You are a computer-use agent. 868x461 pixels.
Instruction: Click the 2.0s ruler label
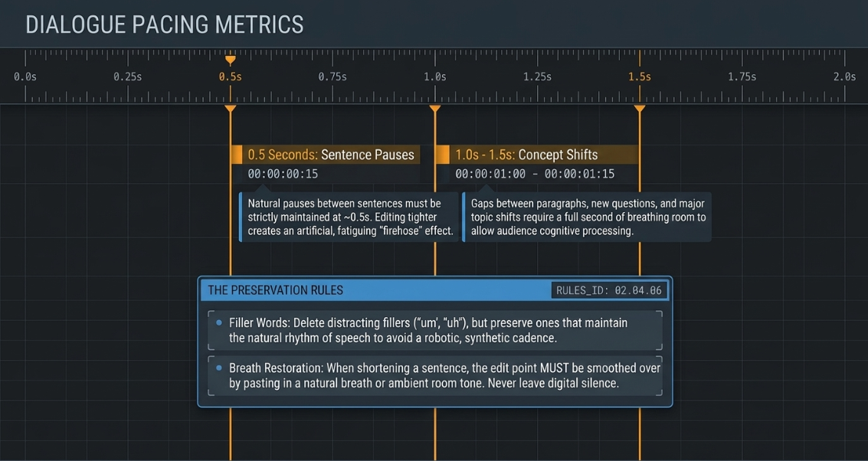click(x=845, y=77)
